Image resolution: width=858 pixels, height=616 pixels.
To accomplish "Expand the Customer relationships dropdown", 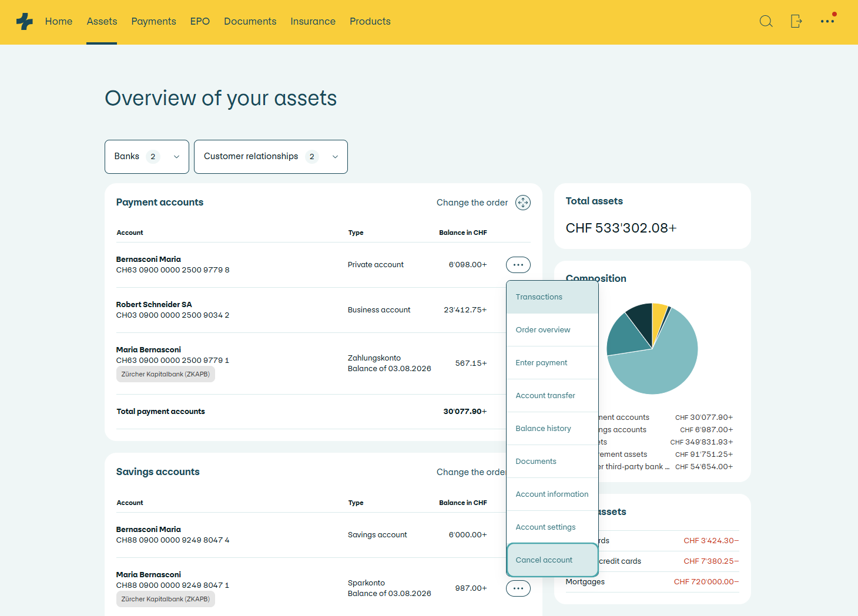I will click(271, 157).
